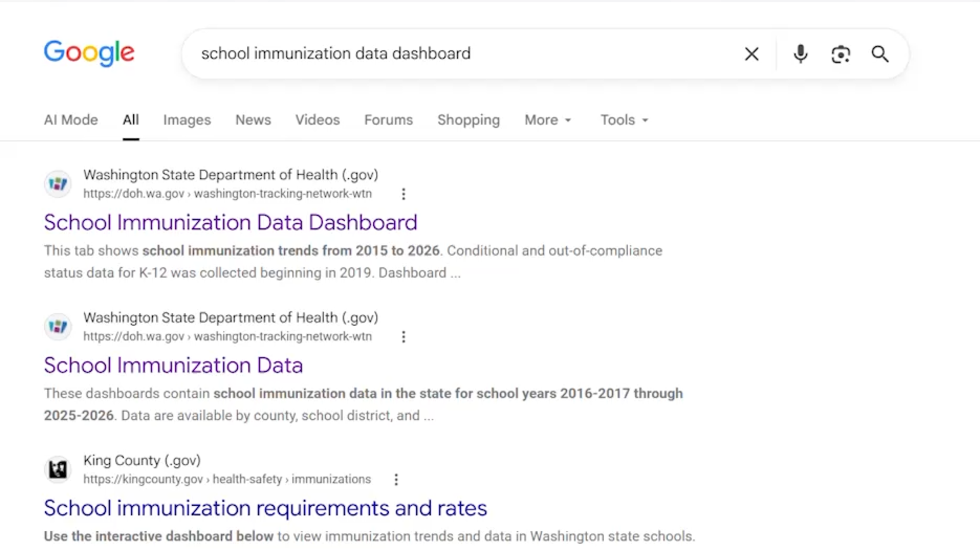The width and height of the screenshot is (980, 551).
Task: Open options menu for first Washington DOH result
Action: [404, 194]
